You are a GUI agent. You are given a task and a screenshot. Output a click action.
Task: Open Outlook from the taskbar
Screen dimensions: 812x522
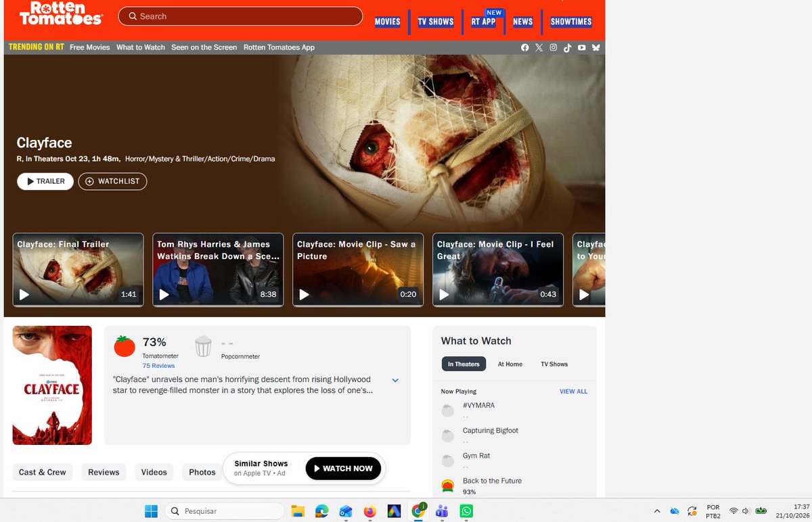click(346, 511)
